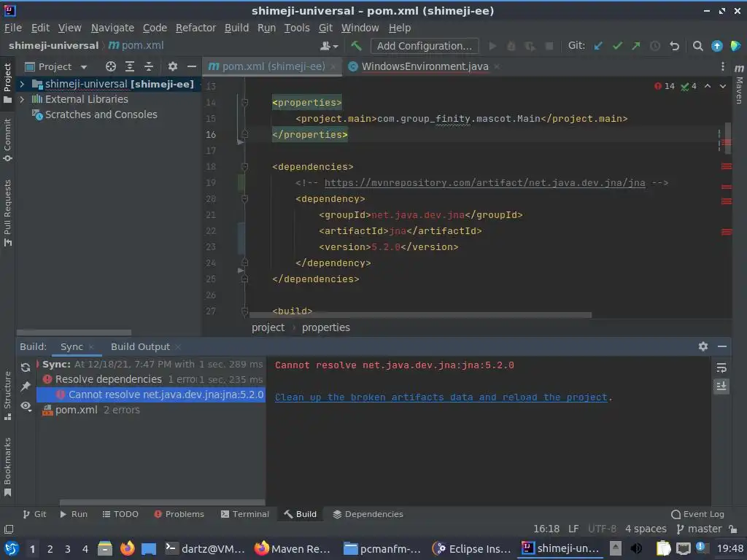The image size is (747, 560).
Task: Hide the Build tool window
Action: 722,346
